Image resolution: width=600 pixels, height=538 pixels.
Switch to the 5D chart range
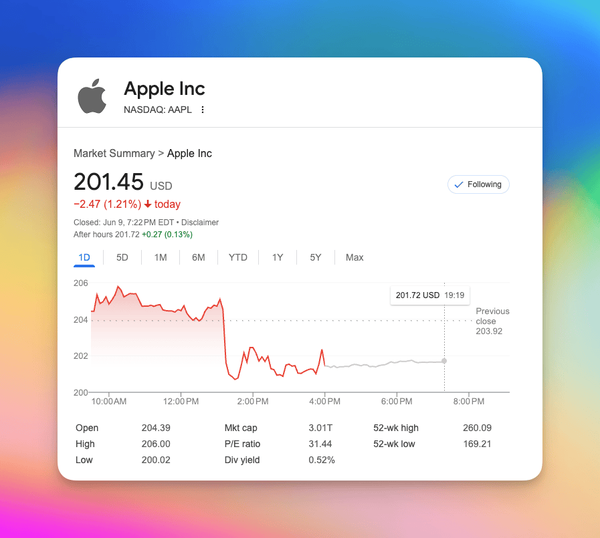pos(122,258)
